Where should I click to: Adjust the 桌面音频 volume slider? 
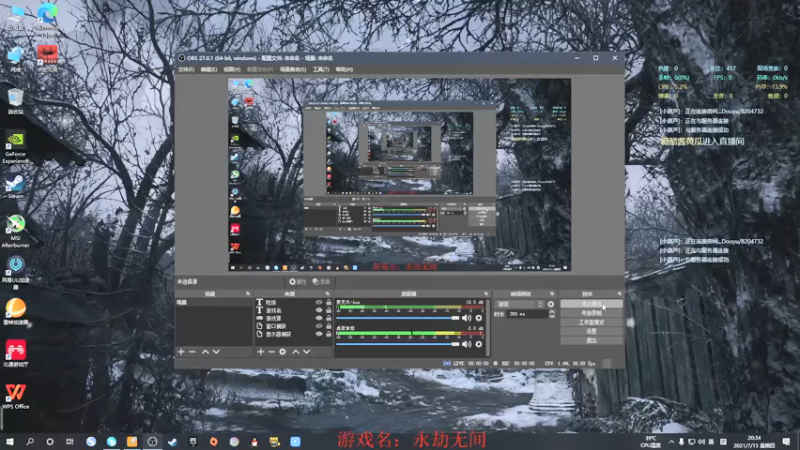[x=397, y=344]
